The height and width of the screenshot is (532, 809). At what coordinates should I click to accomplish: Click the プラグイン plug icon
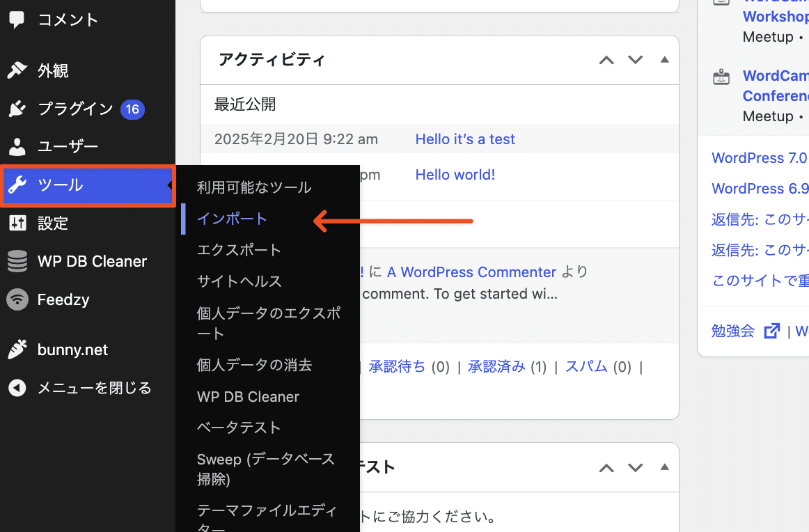(x=17, y=109)
